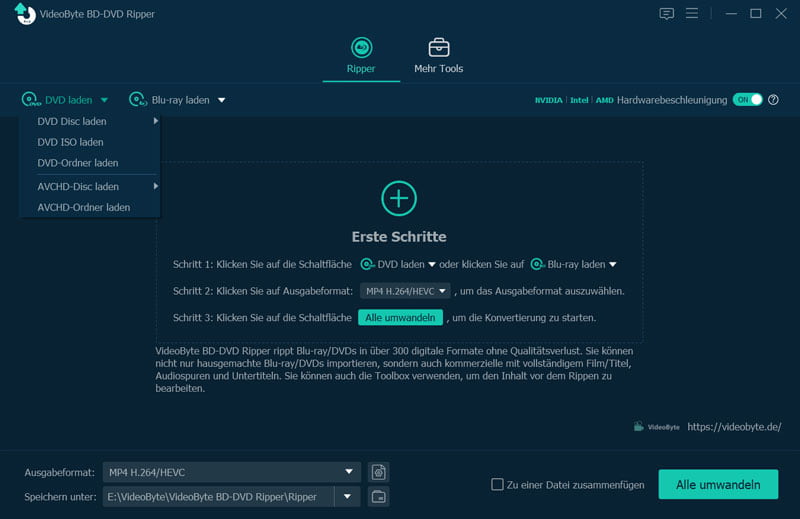Open output folder icon beside save path
This screenshot has height=519, width=800.
coord(378,496)
